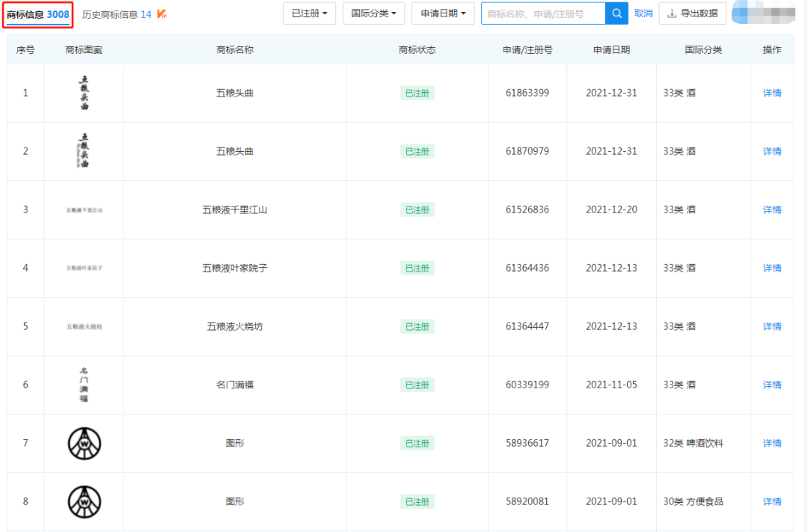Screen dimensions: 808x532
Task: Click the 商标名称 column header
Action: pos(234,50)
